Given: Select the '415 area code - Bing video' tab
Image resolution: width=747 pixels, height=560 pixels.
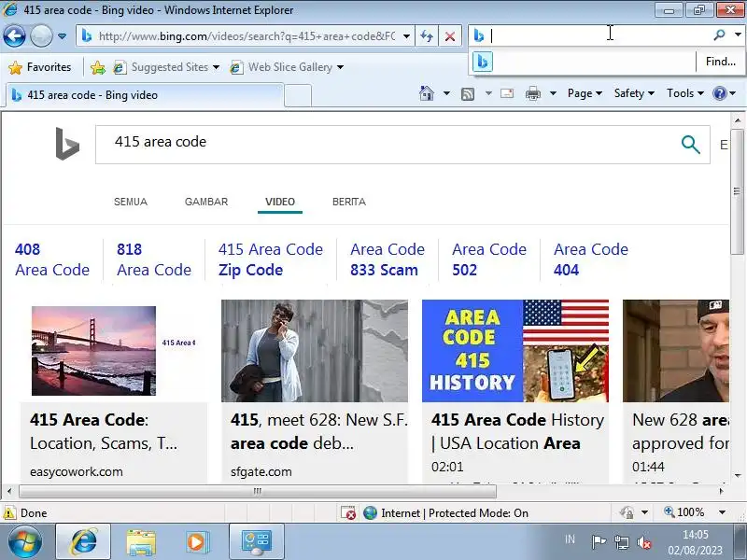Looking at the screenshot, I should tap(145, 95).
